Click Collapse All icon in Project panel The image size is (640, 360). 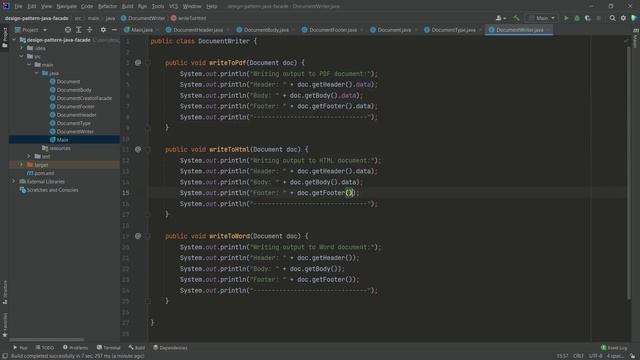(x=89, y=30)
